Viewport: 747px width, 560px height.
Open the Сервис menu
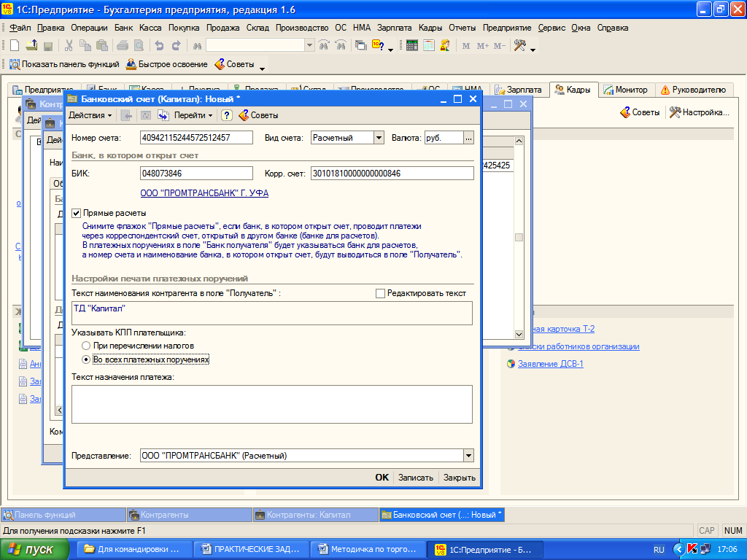tap(551, 28)
